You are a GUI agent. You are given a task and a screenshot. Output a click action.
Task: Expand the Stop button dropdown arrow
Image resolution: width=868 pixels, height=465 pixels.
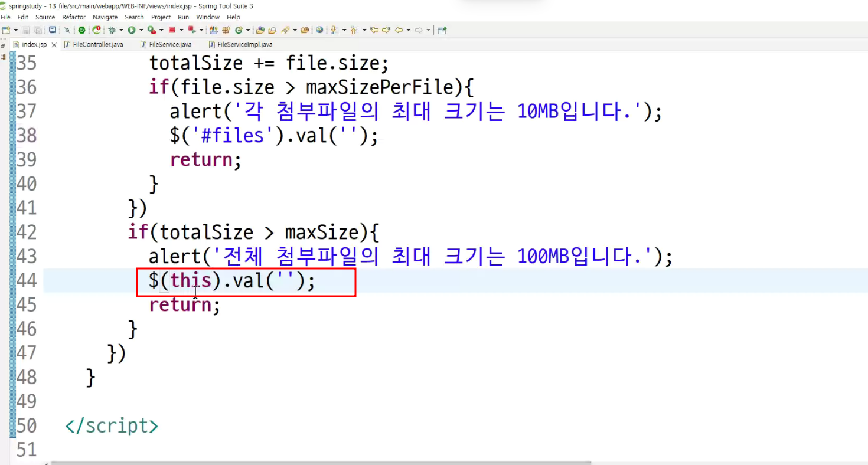point(181,30)
